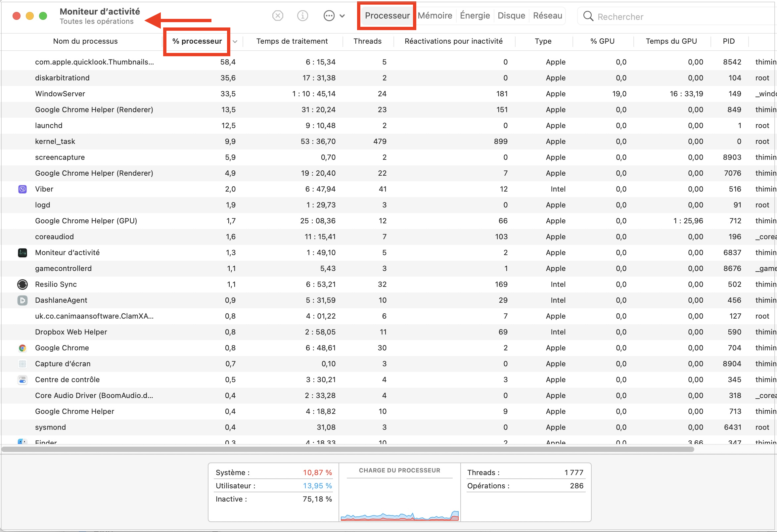Select the Viber process name
The height and width of the screenshot is (532, 777).
pos(44,189)
